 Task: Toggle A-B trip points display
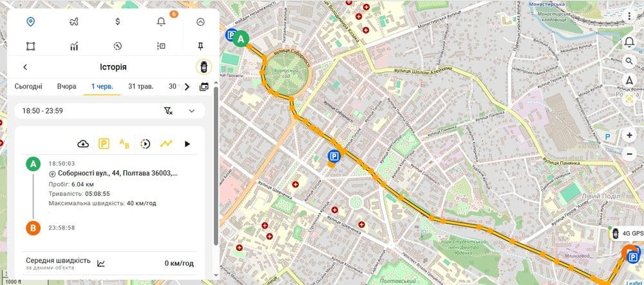pyautogui.click(x=124, y=144)
